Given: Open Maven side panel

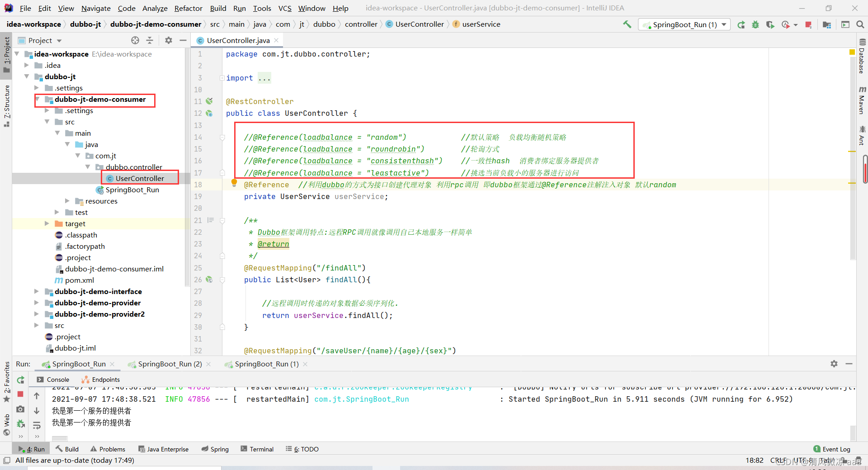Looking at the screenshot, I should [x=862, y=100].
